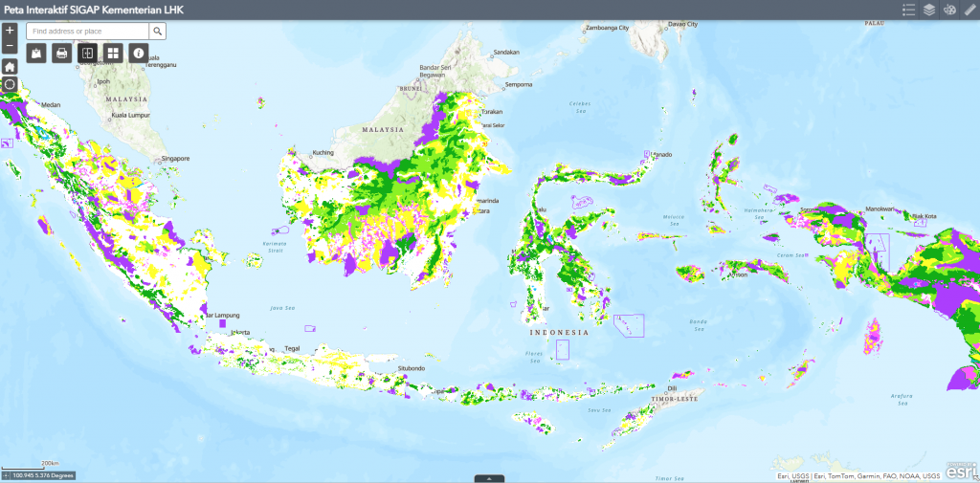The height and width of the screenshot is (483, 980).
Task: Open the Layer List panel
Action: (929, 10)
